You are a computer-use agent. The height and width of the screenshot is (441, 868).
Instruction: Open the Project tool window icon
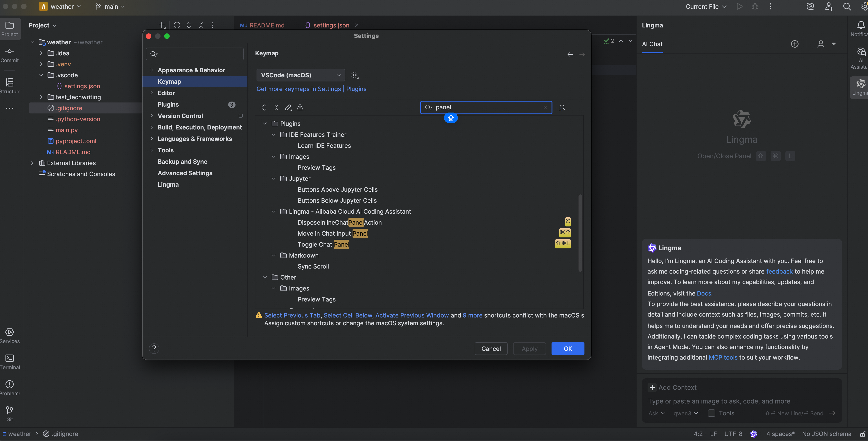[10, 29]
